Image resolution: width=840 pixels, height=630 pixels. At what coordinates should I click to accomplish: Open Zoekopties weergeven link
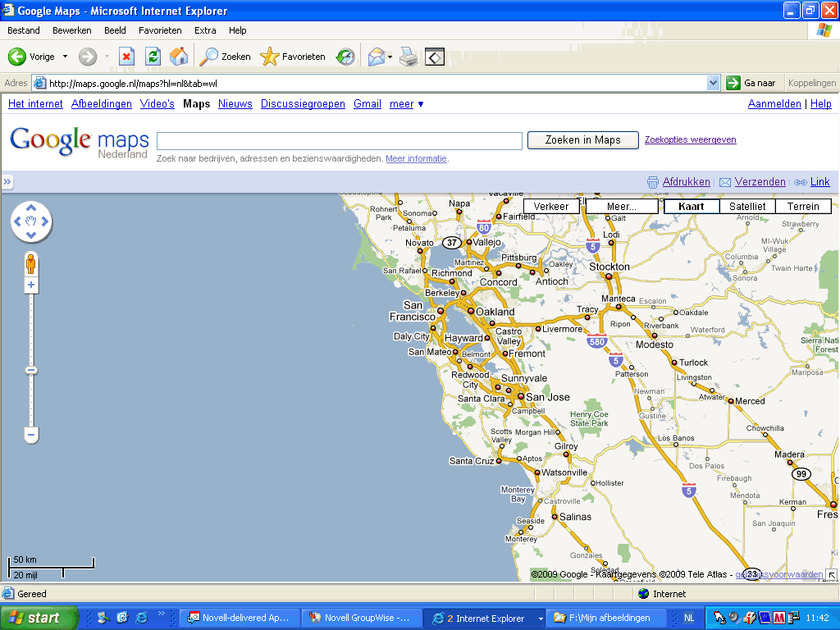tap(690, 139)
